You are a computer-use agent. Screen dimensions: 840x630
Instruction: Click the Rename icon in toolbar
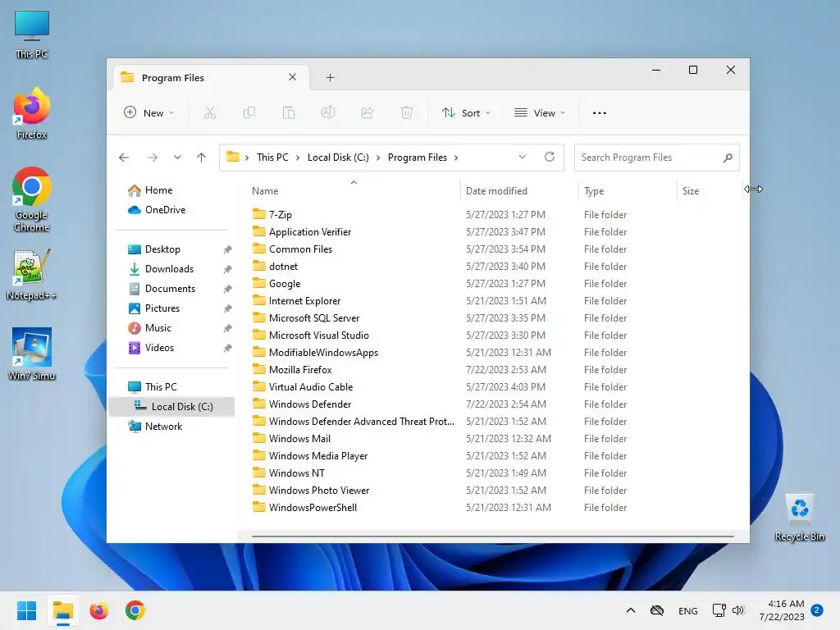point(328,113)
